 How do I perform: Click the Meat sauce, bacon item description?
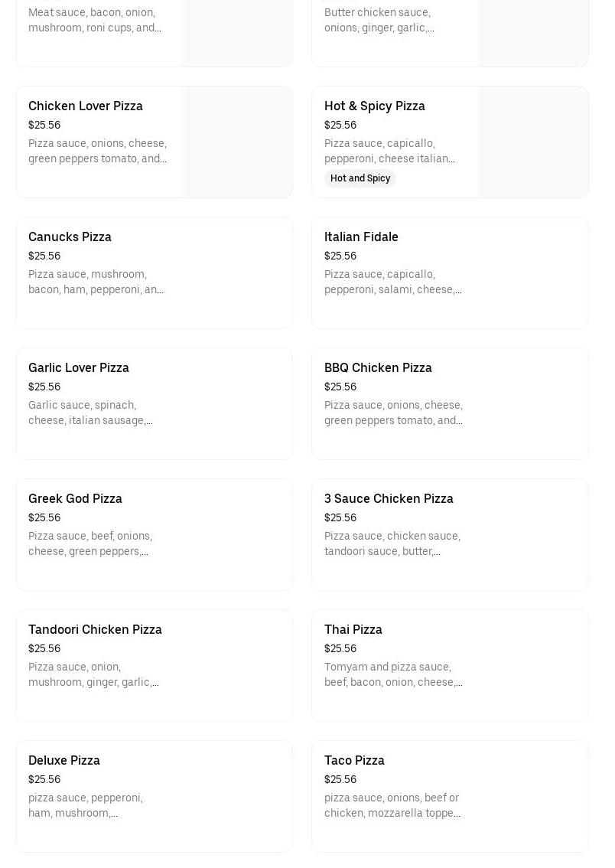(x=94, y=20)
